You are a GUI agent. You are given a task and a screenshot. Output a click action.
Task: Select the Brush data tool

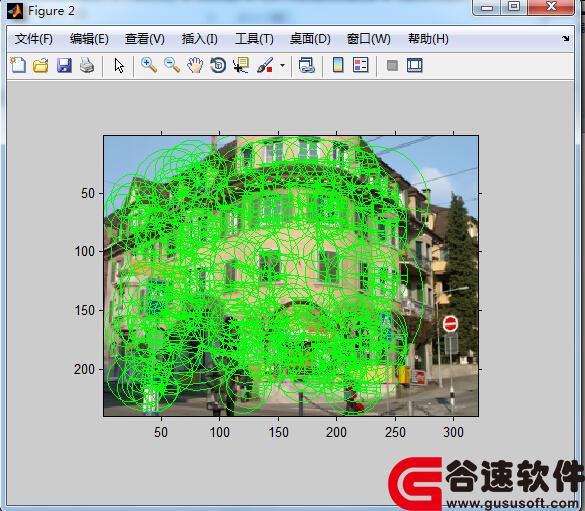coord(265,65)
